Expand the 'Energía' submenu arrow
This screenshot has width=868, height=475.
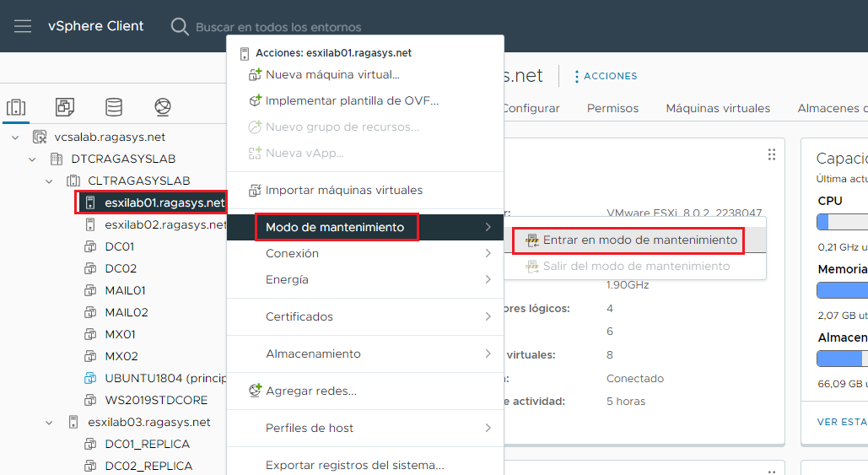pos(488,279)
